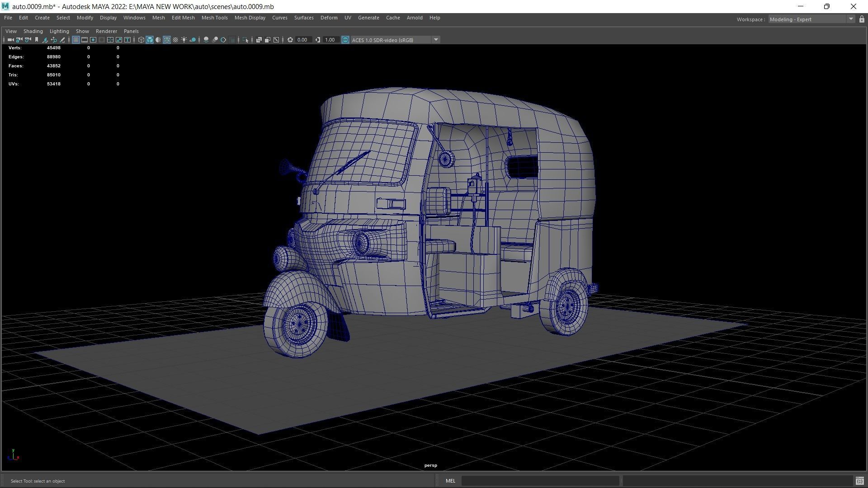
Task: Toggle the Film Gate display
Action: click(x=85, y=40)
